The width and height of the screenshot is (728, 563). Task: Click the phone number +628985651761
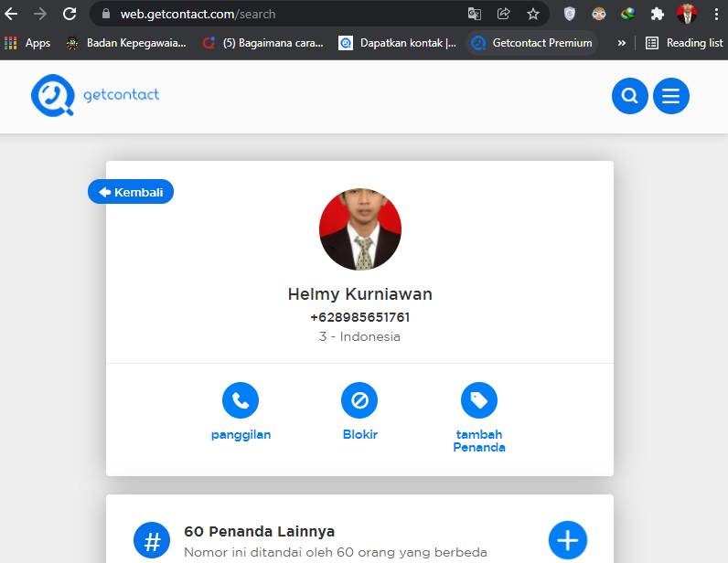[x=359, y=317]
